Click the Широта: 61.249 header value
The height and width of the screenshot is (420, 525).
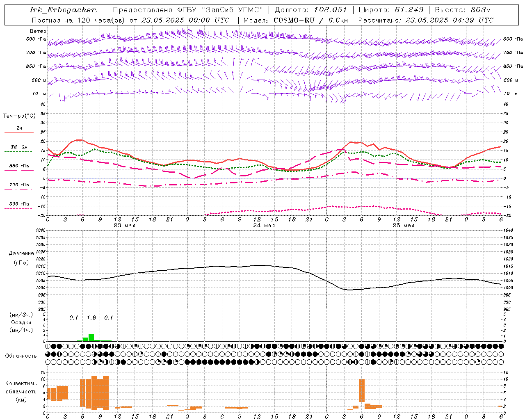(391, 10)
